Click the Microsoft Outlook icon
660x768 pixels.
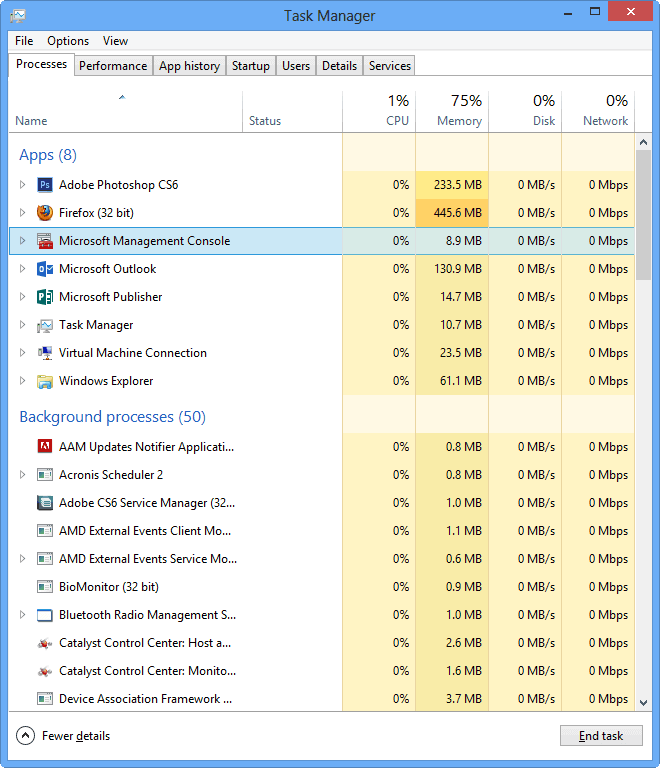point(45,268)
